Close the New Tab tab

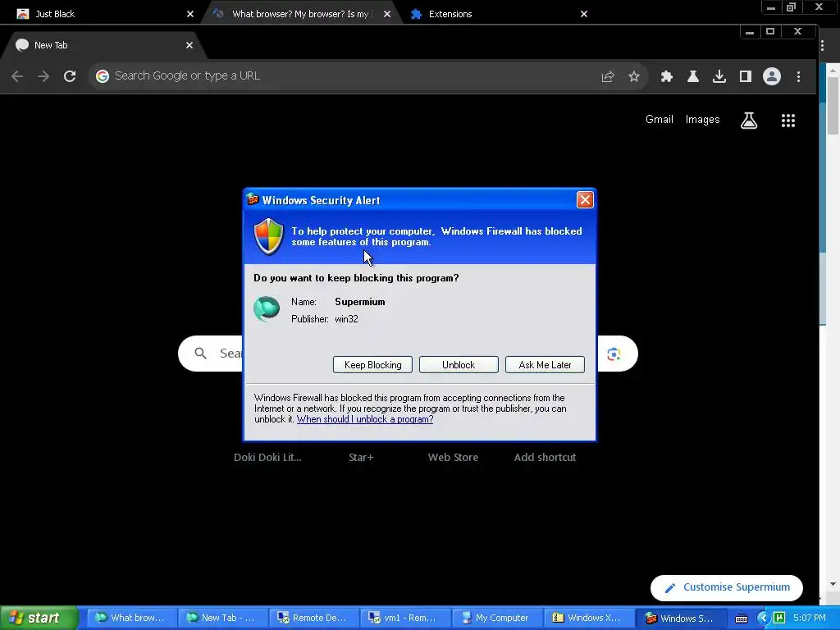(189, 46)
